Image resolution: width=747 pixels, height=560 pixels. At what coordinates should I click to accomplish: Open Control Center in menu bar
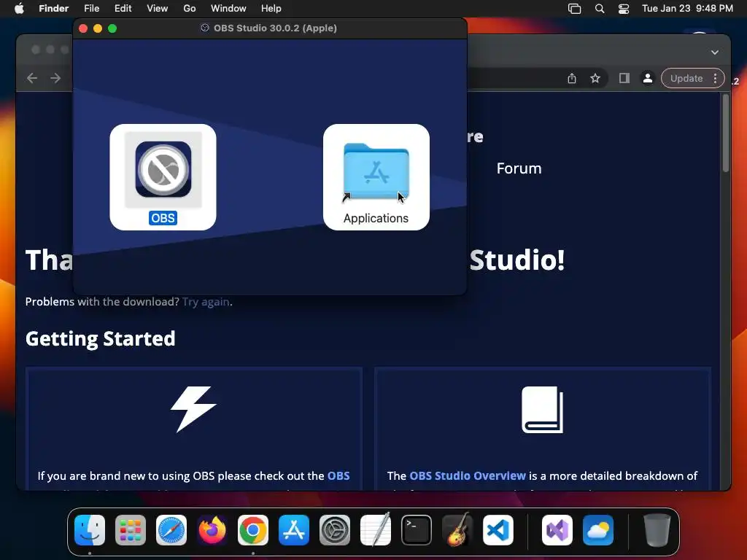[624, 9]
